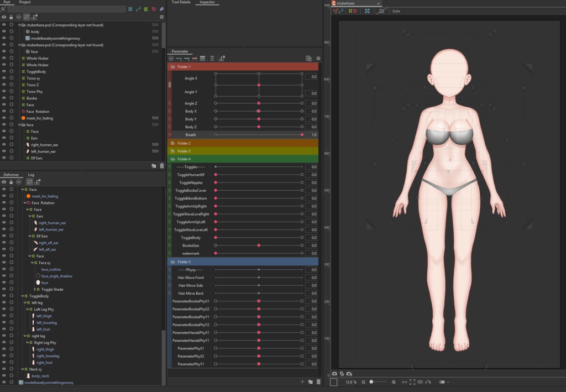Toggle the lock icon for the face folder
Viewport: 566px width, 392px height.
pyautogui.click(x=11, y=124)
